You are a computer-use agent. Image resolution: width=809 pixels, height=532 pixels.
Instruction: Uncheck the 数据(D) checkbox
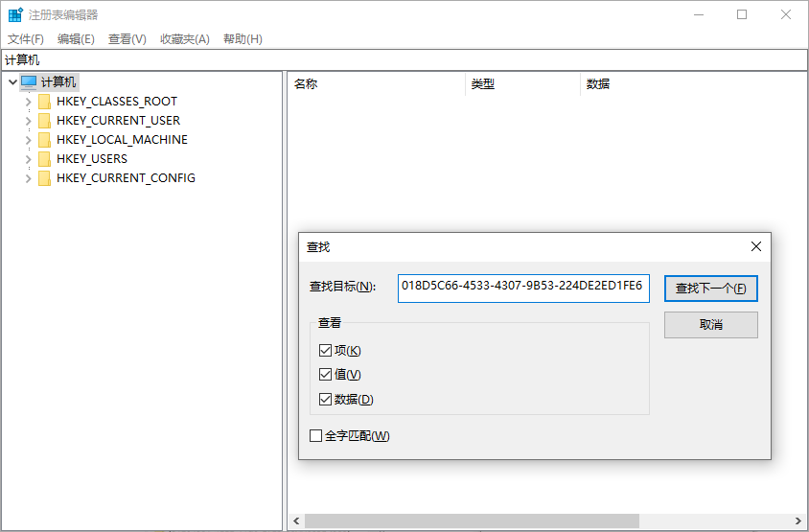click(x=325, y=399)
